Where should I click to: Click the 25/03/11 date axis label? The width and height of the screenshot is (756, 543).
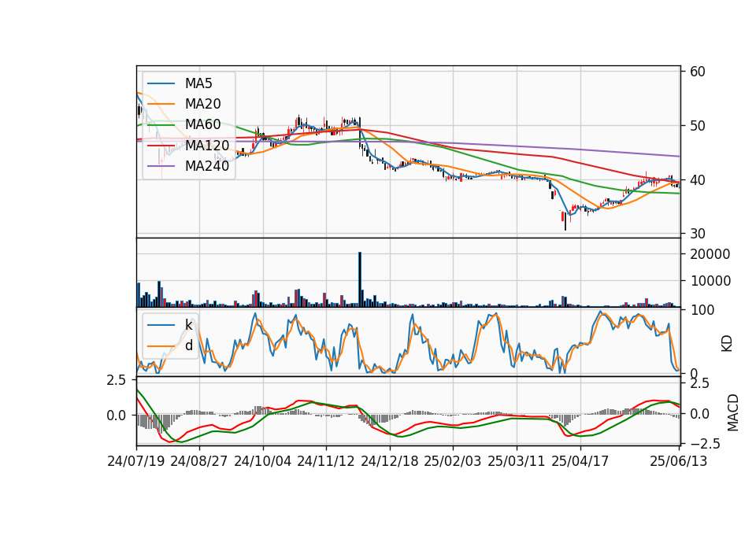click(517, 461)
